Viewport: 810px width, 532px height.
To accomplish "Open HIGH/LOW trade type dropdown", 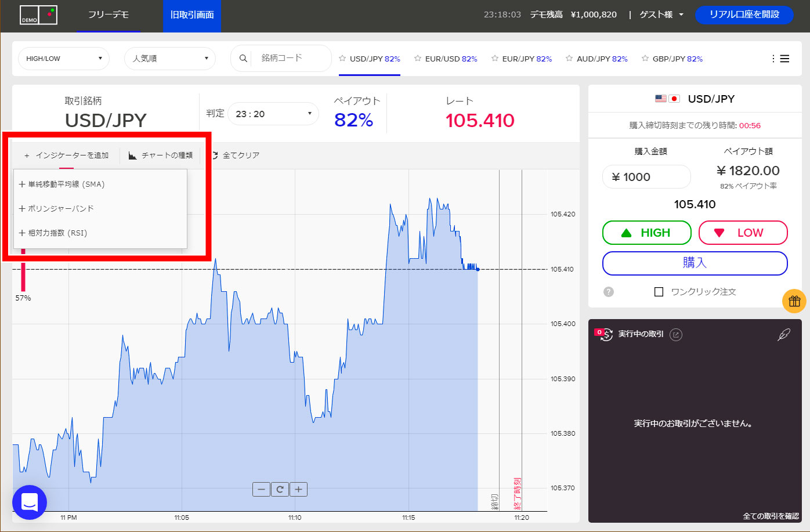I will click(64, 59).
